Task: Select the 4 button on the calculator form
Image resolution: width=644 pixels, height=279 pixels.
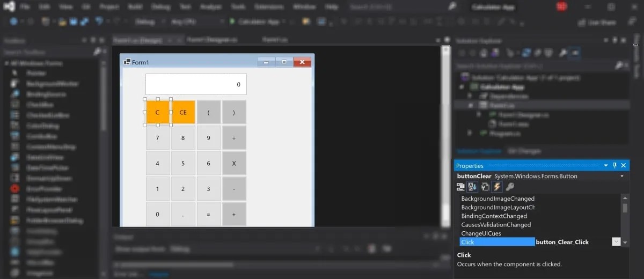Action: (x=157, y=163)
